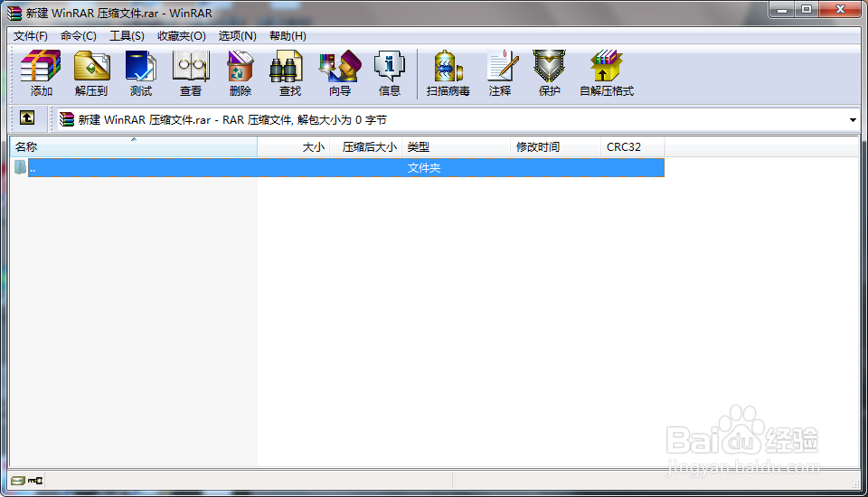Viewport: 868px width, 497px height.
Task: Sort by 大小 column header
Action: (x=293, y=147)
